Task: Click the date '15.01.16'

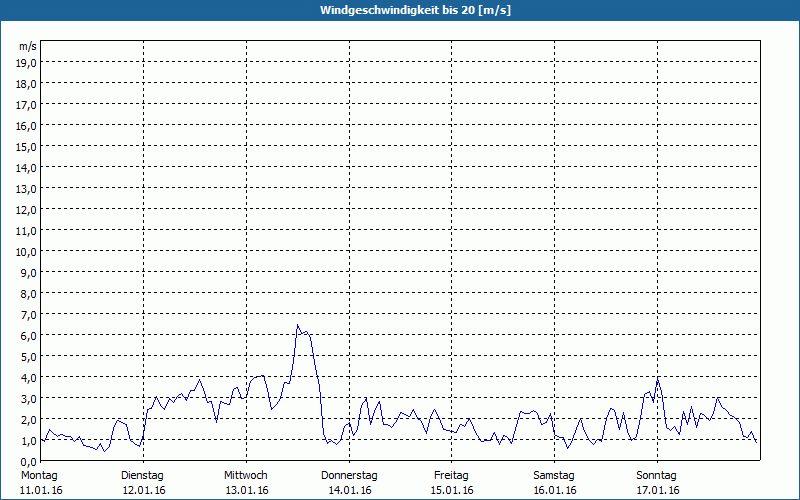Action: (452, 491)
